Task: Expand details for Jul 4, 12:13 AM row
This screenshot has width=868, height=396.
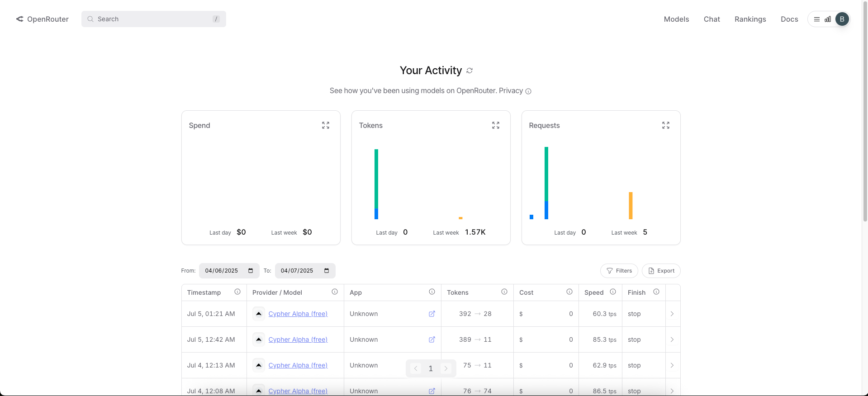Action: (672, 365)
